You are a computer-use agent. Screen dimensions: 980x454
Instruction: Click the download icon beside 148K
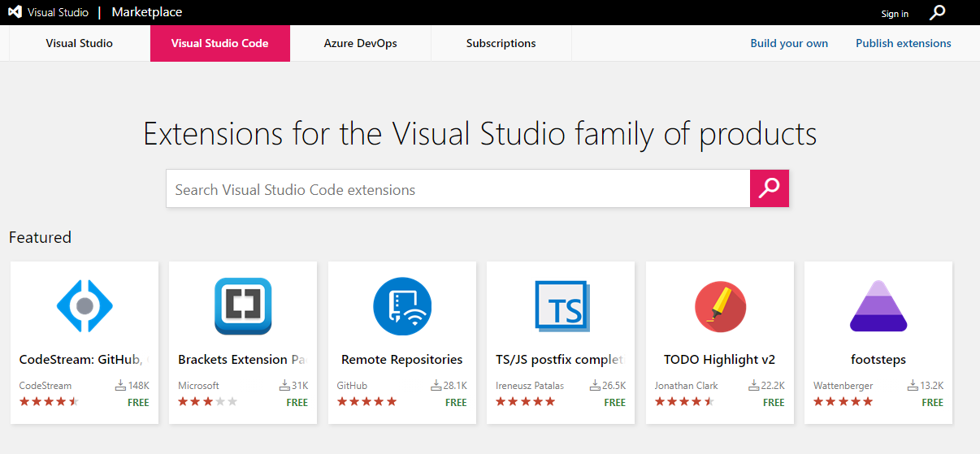coord(121,385)
